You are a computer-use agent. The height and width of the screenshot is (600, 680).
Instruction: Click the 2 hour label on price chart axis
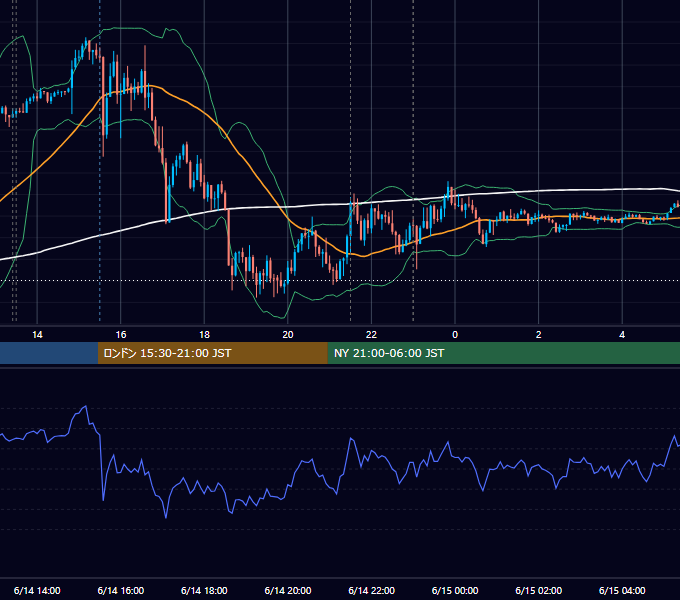coord(539,335)
